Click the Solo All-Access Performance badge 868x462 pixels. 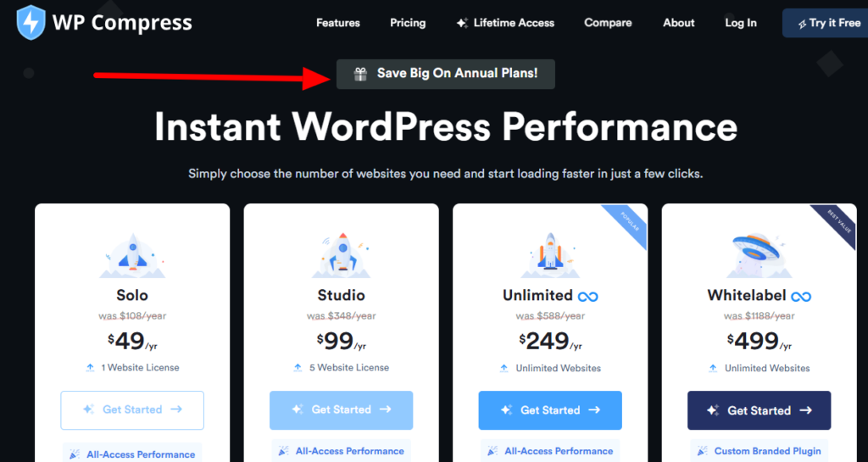coord(132,454)
